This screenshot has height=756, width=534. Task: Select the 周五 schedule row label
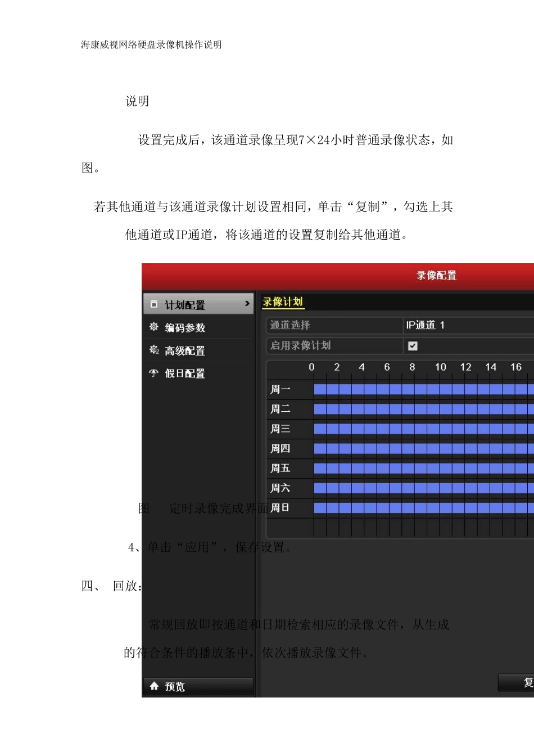pos(280,468)
